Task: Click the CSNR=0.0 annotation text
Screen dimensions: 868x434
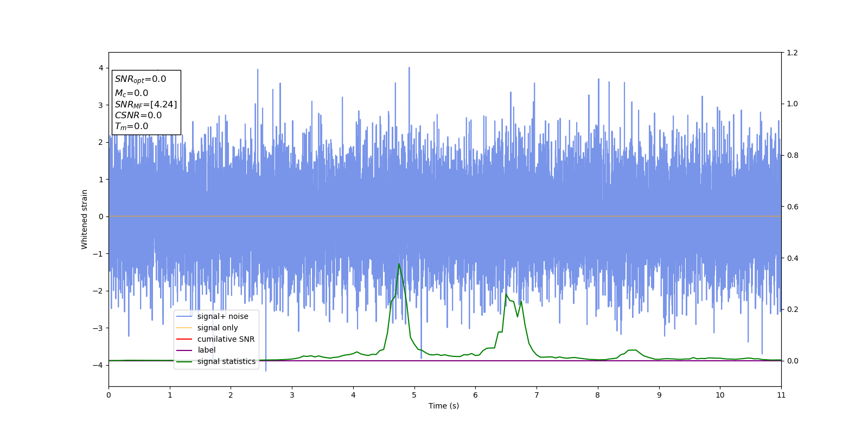Action: pos(138,115)
